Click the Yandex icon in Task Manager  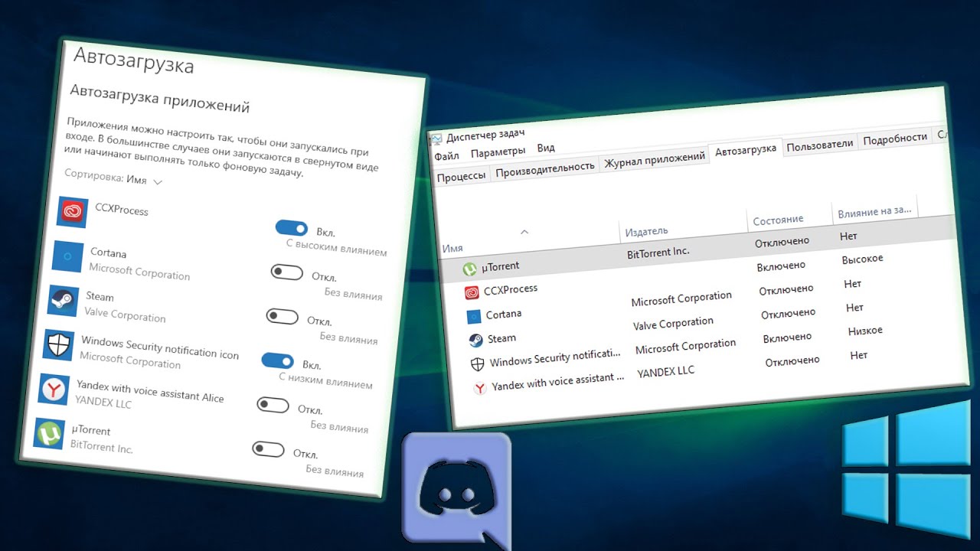click(480, 388)
